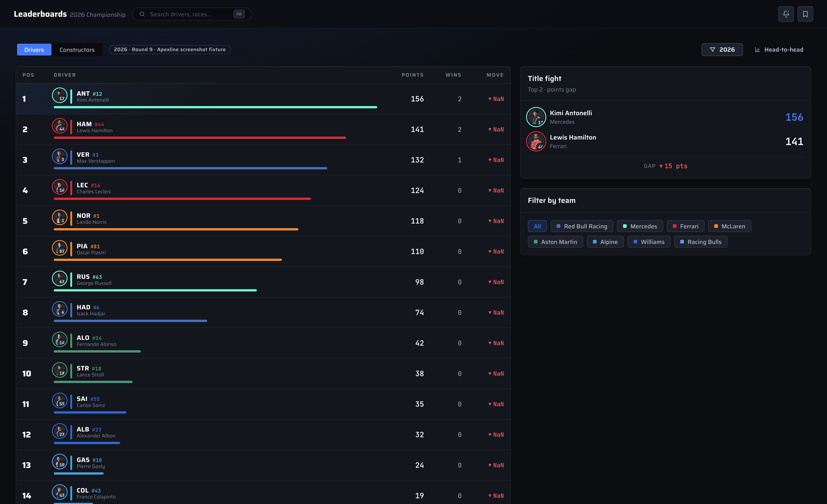Switch to the Constructors tab

point(77,50)
